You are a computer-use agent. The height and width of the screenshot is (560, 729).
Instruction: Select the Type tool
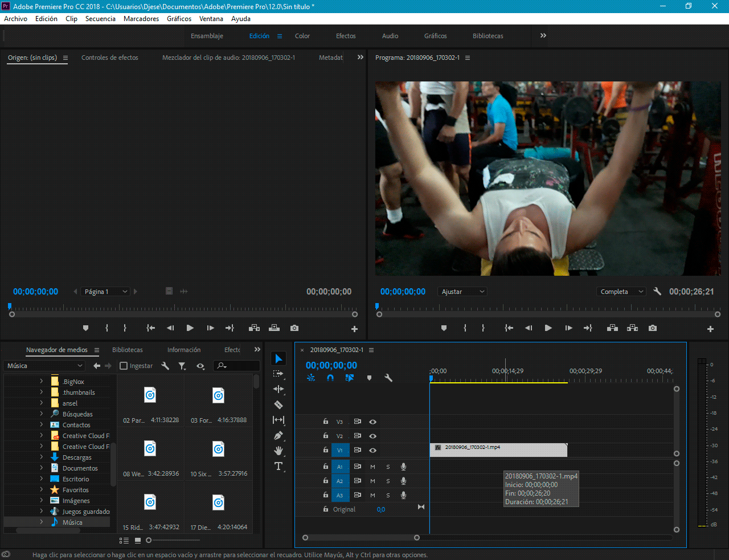pos(279,466)
